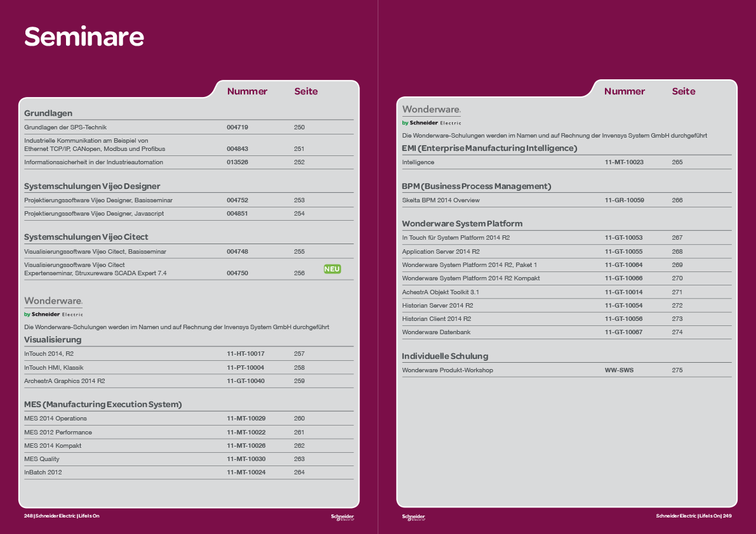
Task: Open System Platform 2014 R2, Paket 1
Action: pos(469,265)
